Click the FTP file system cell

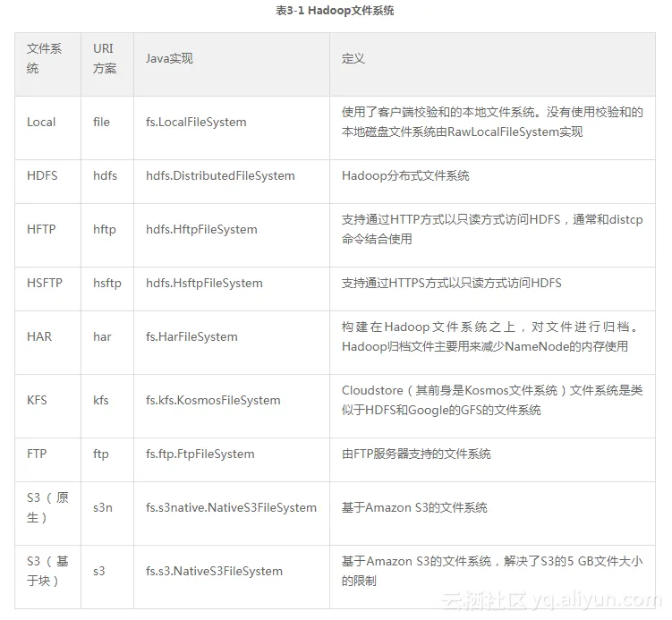coord(47,460)
